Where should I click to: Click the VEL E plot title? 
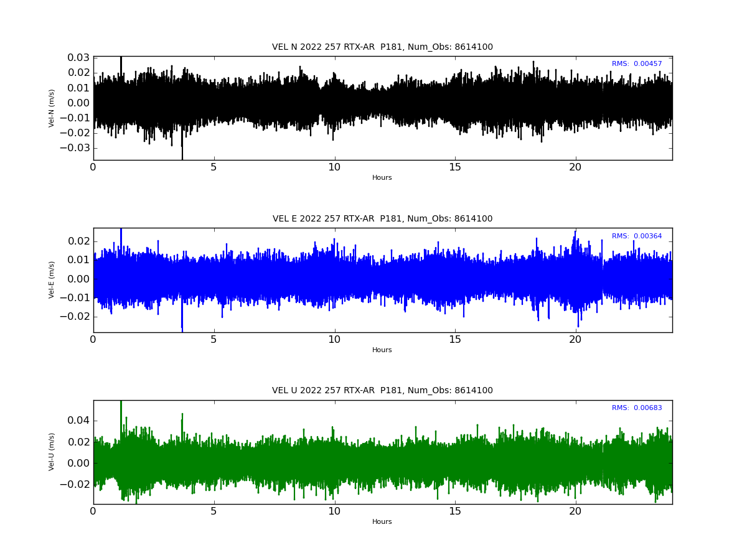pyautogui.click(x=382, y=219)
